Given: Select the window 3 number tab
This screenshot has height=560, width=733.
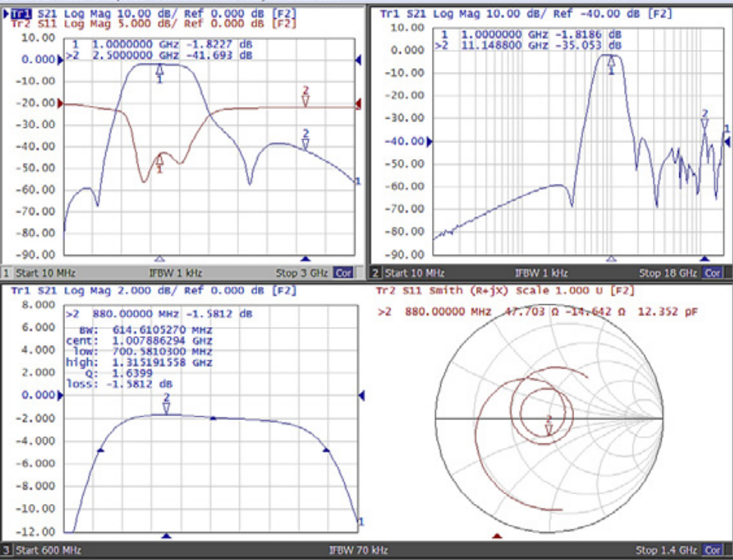Looking at the screenshot, I should pyautogui.click(x=7, y=550).
